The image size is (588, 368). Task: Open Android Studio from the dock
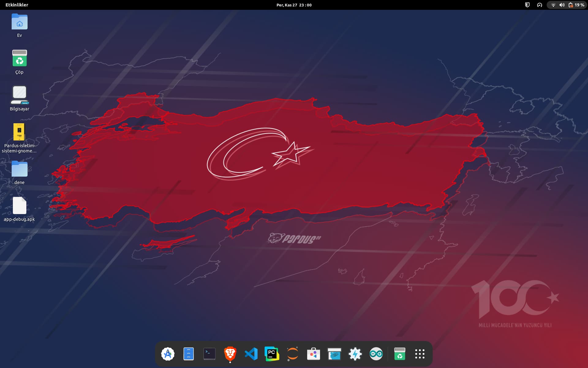pyautogui.click(x=168, y=354)
